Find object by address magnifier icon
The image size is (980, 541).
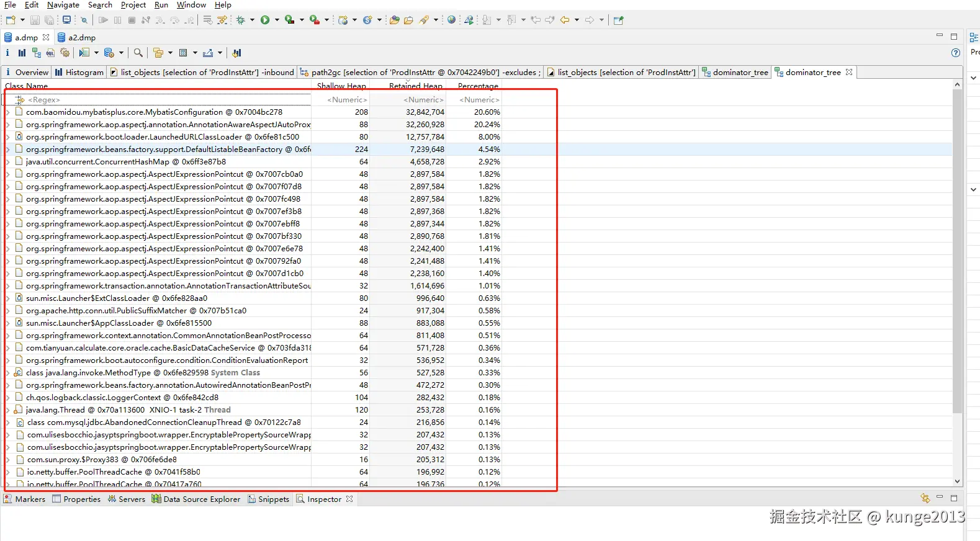click(x=138, y=53)
